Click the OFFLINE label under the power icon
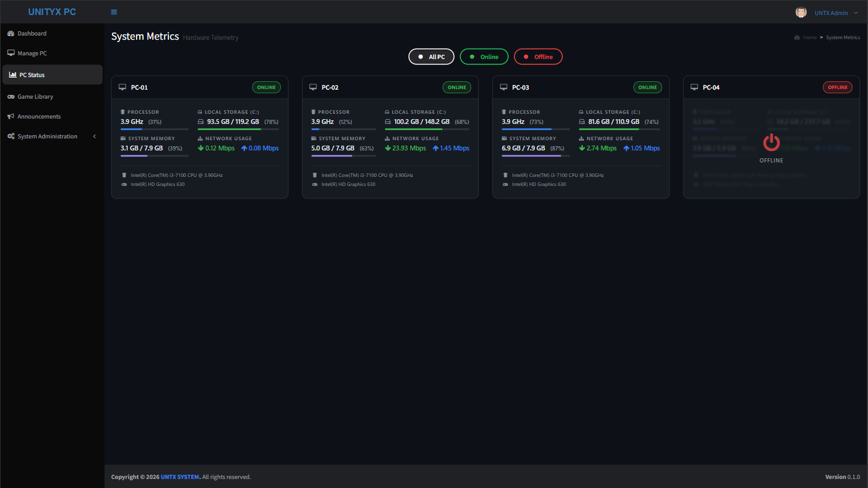Viewport: 868px width, 488px height. click(x=771, y=161)
